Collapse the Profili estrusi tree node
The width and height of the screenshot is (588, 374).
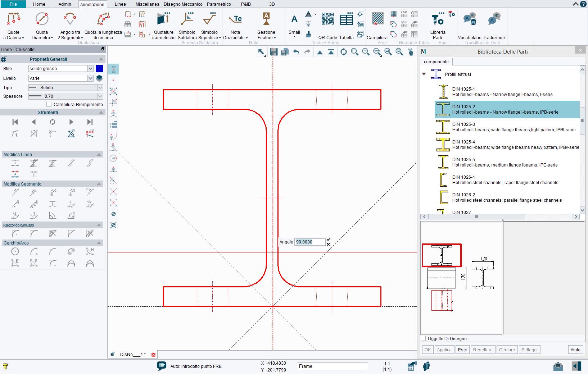tap(425, 74)
